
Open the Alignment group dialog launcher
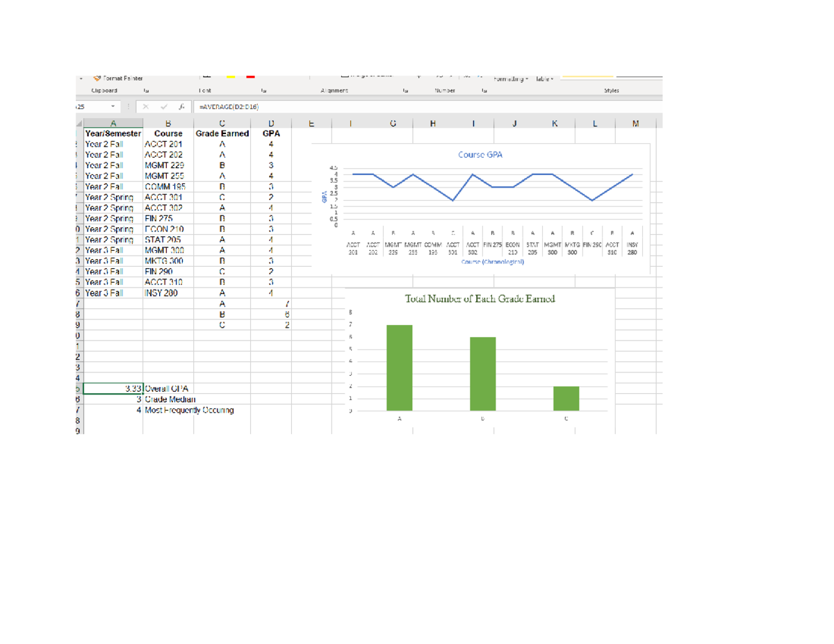pyautogui.click(x=405, y=90)
